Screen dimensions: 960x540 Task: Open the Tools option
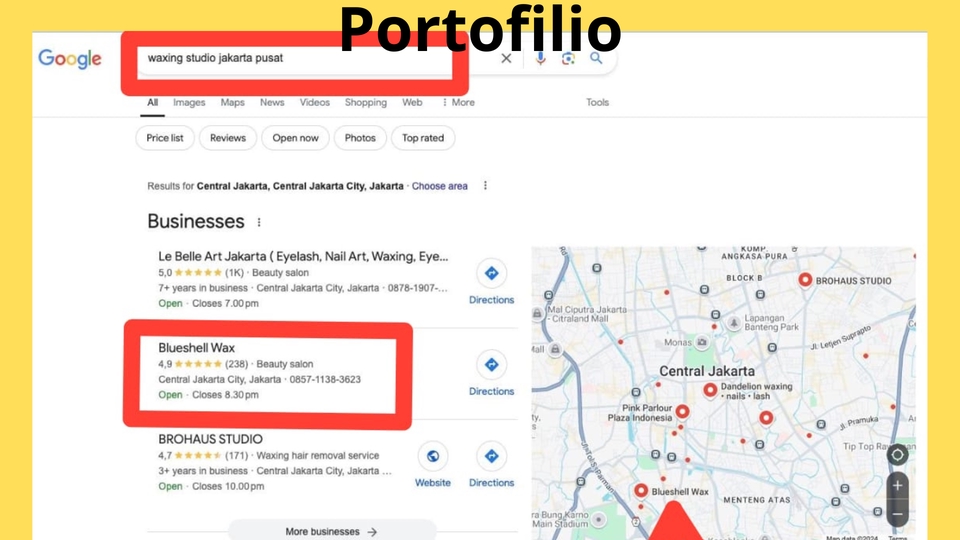598,102
